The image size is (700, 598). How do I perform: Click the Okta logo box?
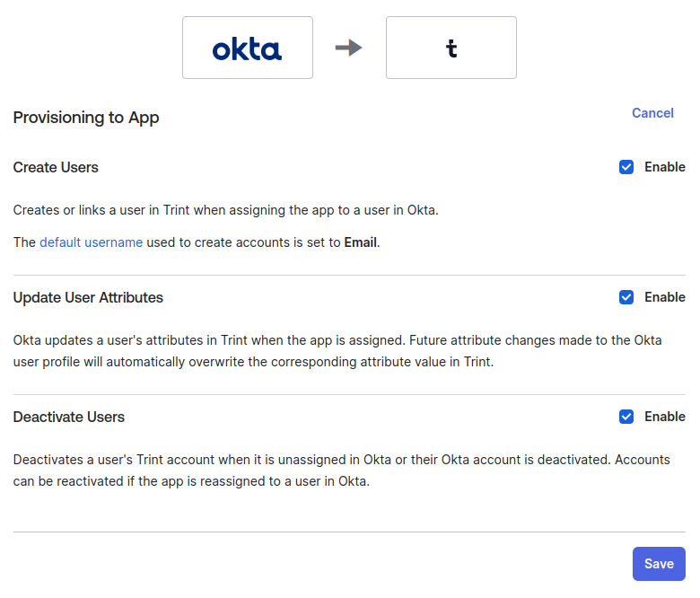(x=248, y=48)
